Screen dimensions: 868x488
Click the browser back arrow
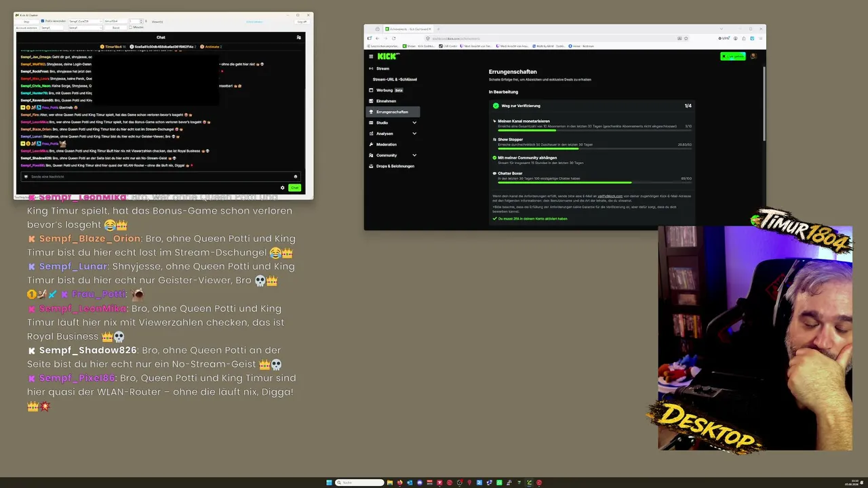click(377, 39)
